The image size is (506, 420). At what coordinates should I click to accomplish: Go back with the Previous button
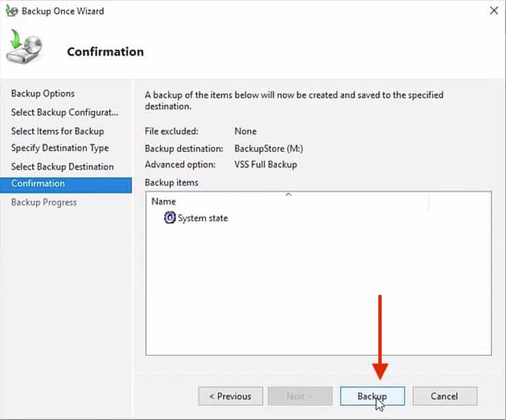[x=230, y=396]
